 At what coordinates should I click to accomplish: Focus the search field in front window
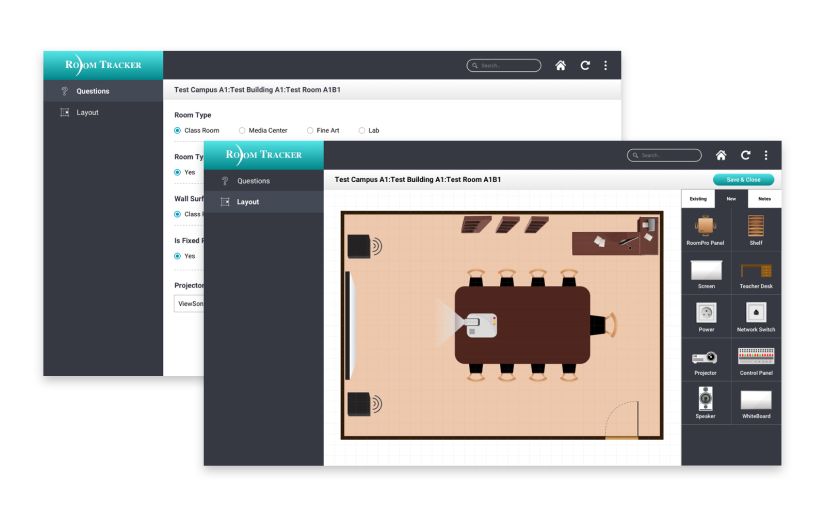[x=664, y=155]
